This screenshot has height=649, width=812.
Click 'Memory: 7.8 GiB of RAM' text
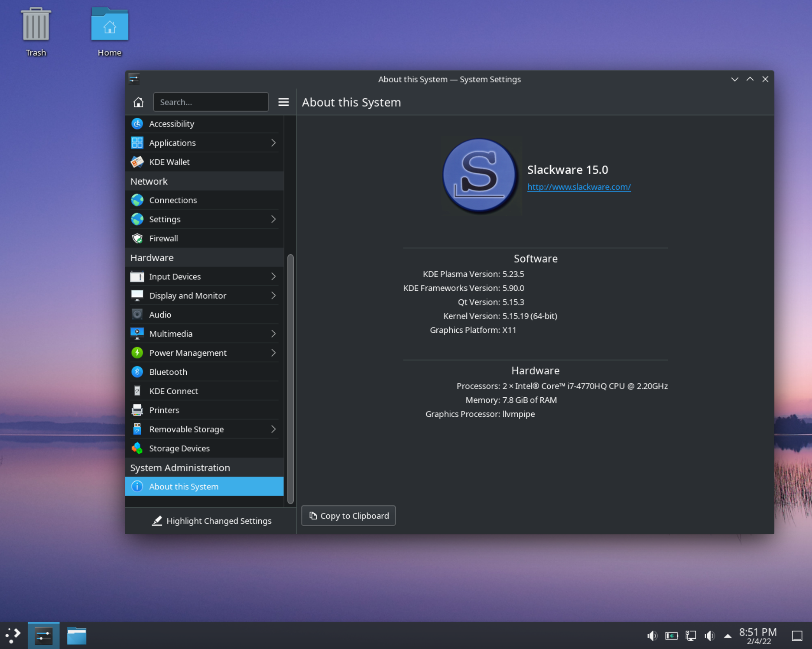511,400
